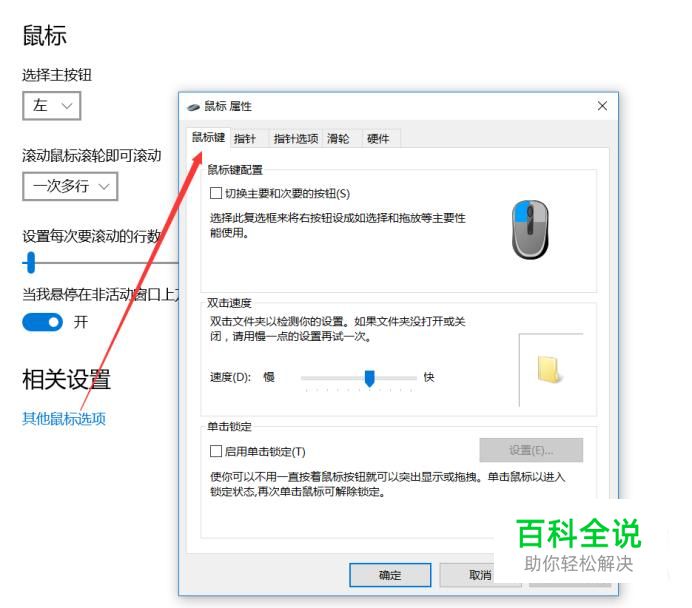
Task: Enable 切换主要和次要的按钮 checkbox
Action: tap(215, 193)
